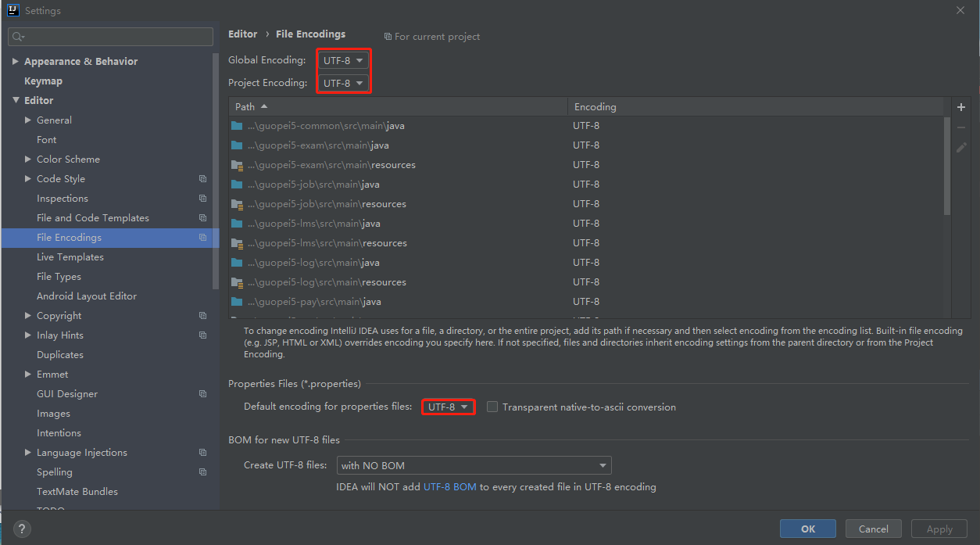980x545 pixels.
Task: Click the project-scope icon beside Inlay Hints
Action: pos(202,335)
